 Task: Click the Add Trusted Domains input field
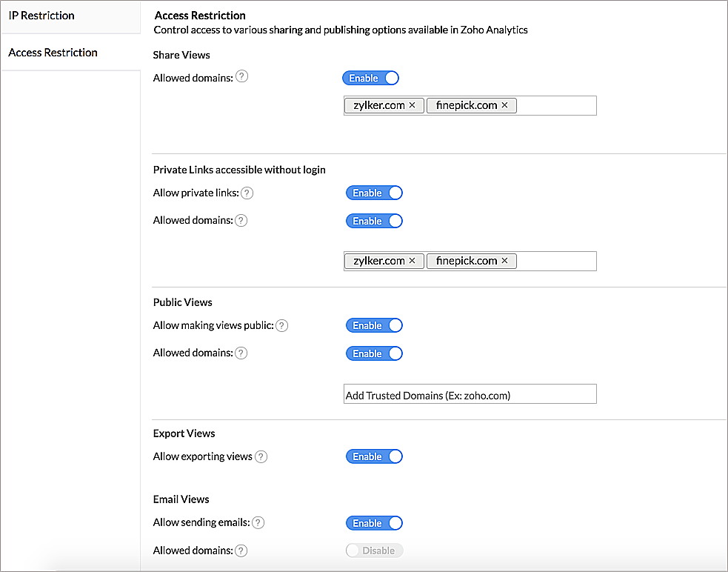(x=470, y=394)
